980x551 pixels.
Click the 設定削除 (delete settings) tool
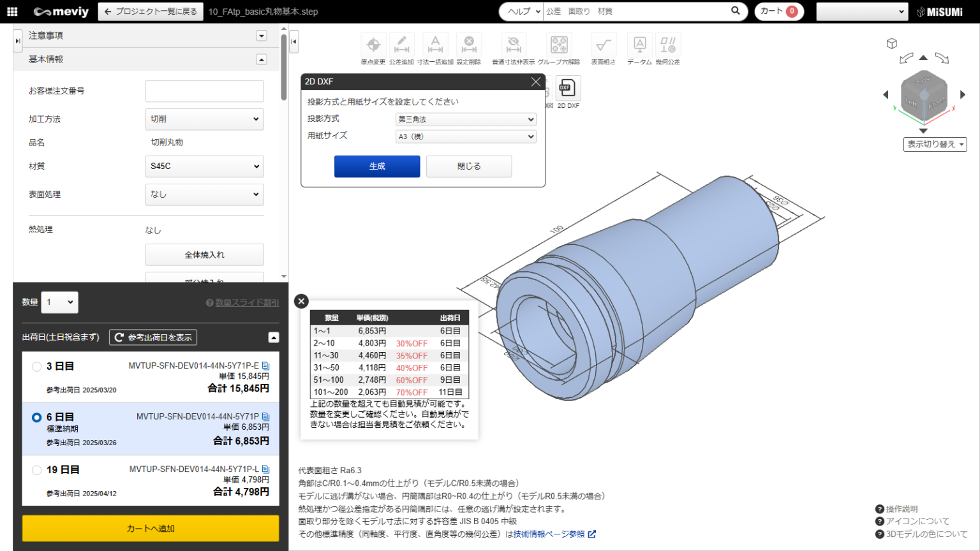[x=469, y=45]
